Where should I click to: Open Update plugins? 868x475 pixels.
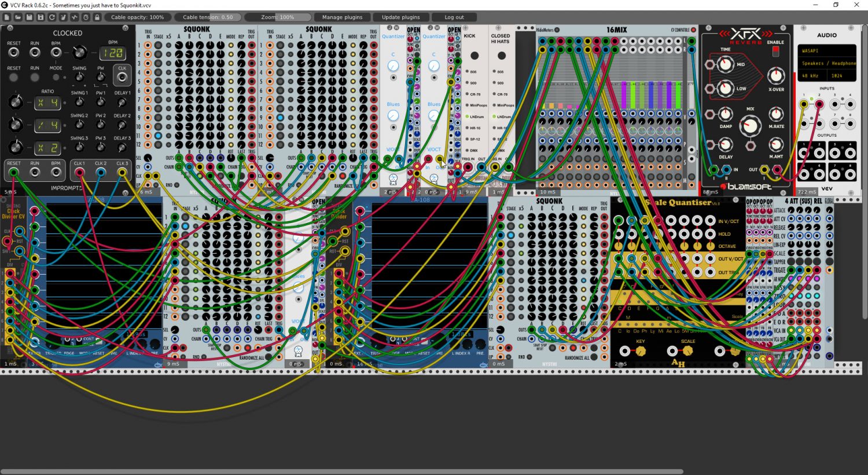pyautogui.click(x=401, y=17)
